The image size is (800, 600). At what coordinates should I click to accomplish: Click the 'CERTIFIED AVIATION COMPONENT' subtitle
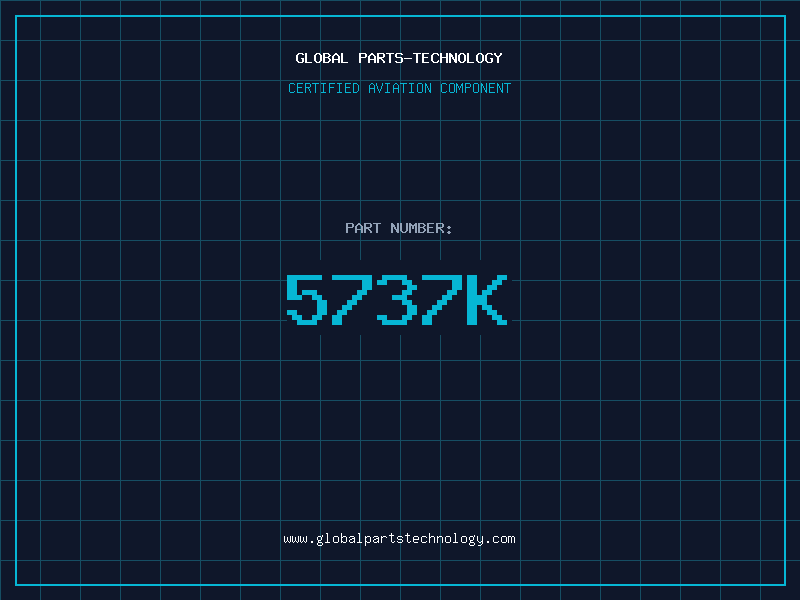click(x=399, y=88)
